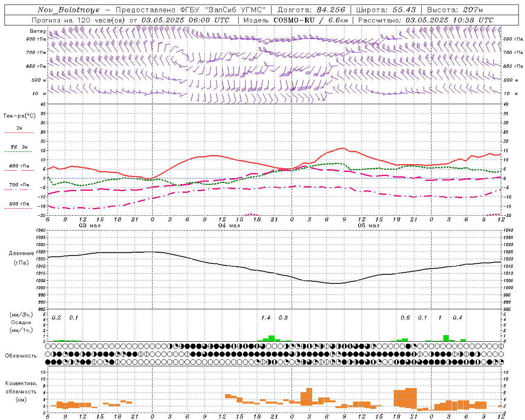Click the 500 м wind level label on the left
The height and width of the screenshot is (420, 525).
pyautogui.click(x=39, y=80)
